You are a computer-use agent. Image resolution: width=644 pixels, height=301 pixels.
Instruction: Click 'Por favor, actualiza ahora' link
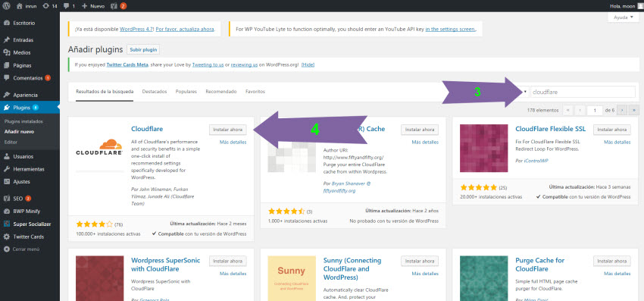[x=185, y=30]
